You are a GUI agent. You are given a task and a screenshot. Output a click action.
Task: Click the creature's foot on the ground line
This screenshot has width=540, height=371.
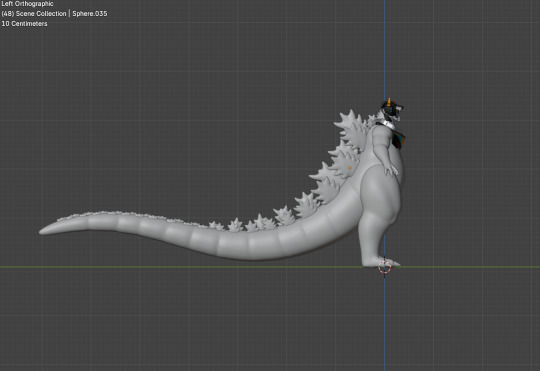coord(381,262)
